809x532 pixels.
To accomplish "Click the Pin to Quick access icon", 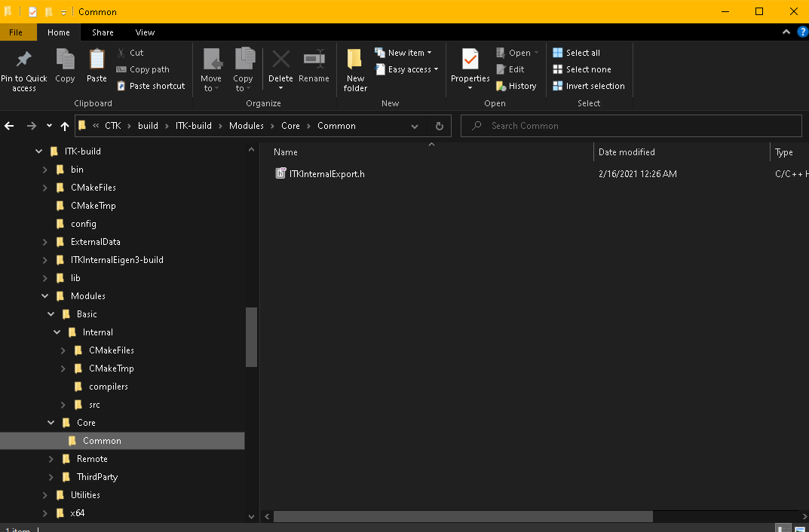I will 23,60.
